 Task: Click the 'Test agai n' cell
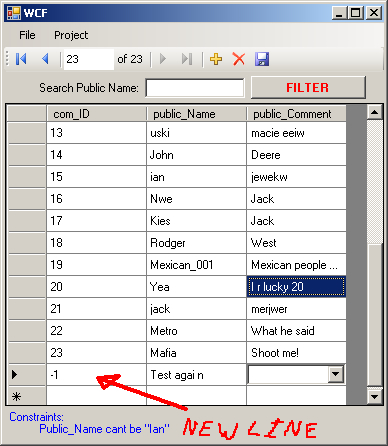[x=196, y=375]
